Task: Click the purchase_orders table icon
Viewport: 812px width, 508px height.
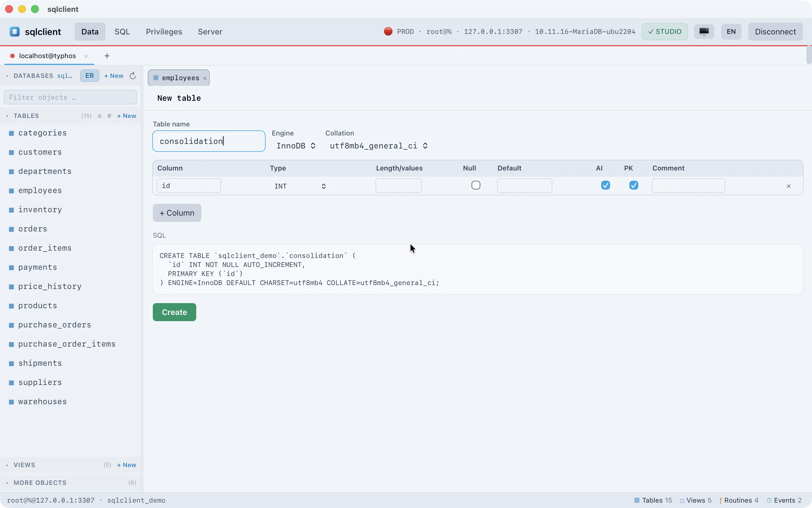Action: click(11, 325)
